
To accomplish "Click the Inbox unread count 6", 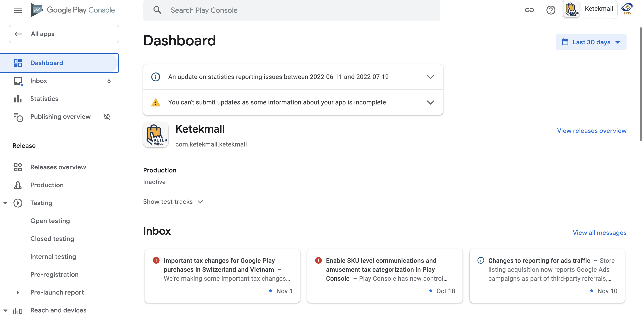I will pos(109,81).
